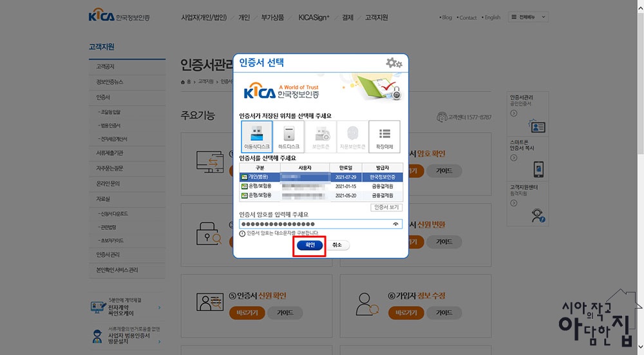Cancel with the 취소 button

tap(337, 245)
